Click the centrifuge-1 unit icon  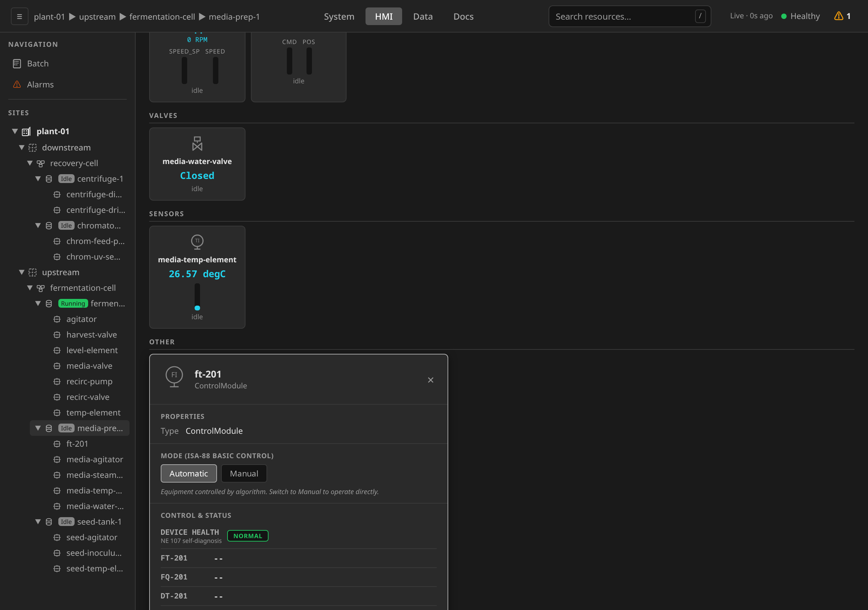(x=49, y=179)
